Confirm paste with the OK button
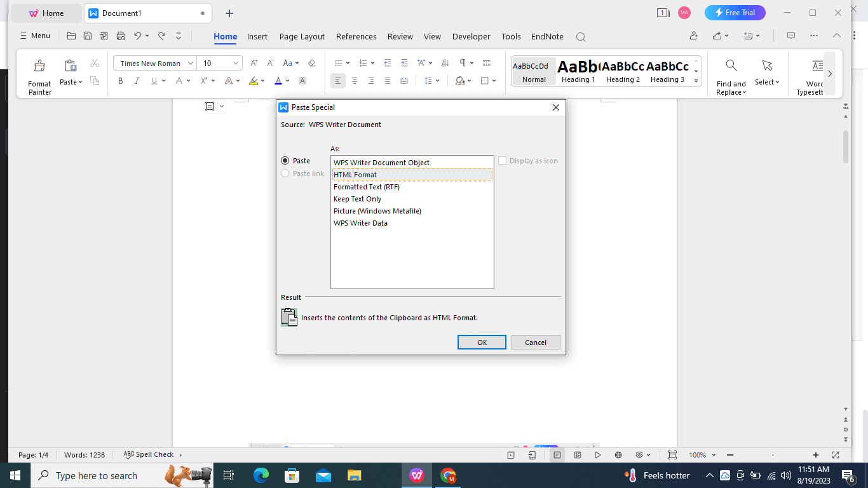Image resolution: width=868 pixels, height=488 pixels. point(482,342)
